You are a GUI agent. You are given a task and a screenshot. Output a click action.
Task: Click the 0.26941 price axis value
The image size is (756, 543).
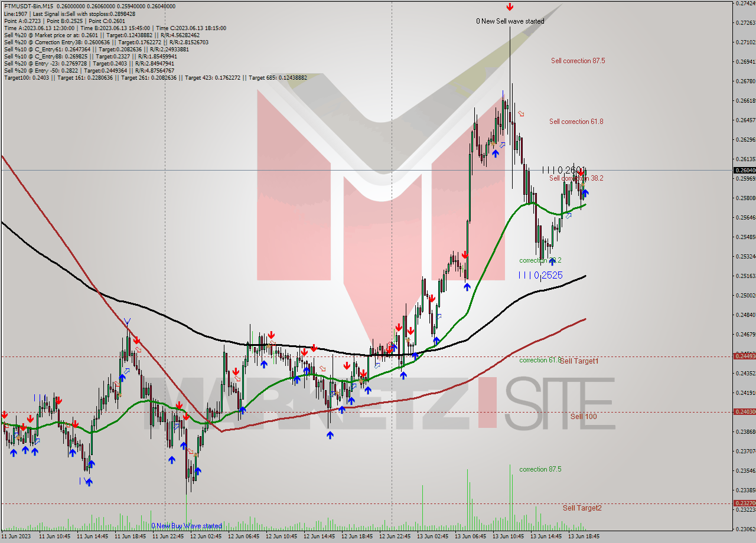click(x=746, y=61)
